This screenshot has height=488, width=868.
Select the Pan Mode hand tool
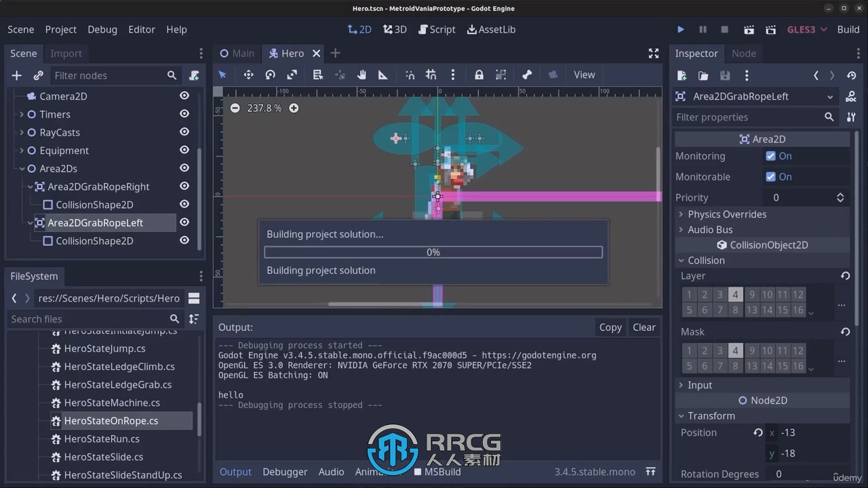point(362,75)
